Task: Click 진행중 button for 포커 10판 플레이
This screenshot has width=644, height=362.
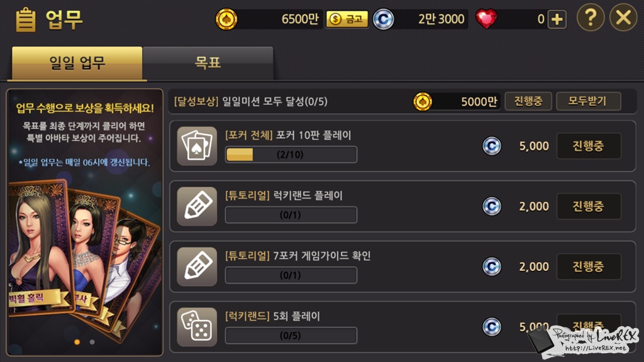Action: click(x=589, y=146)
